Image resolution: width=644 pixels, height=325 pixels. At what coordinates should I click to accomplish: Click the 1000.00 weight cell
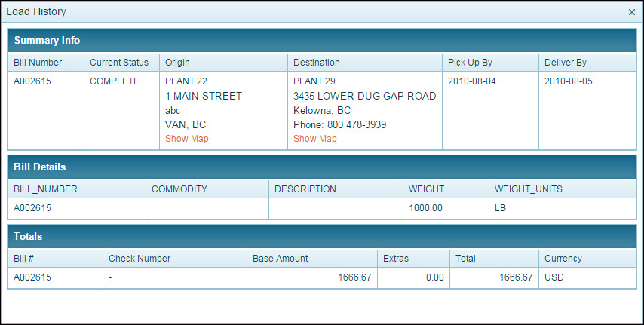(425, 208)
